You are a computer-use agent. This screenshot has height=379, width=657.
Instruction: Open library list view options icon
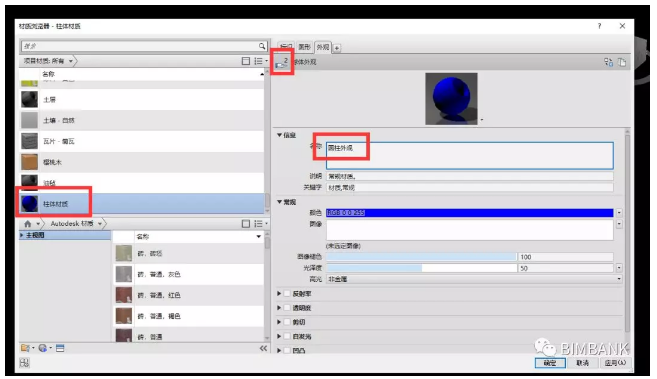point(260,224)
